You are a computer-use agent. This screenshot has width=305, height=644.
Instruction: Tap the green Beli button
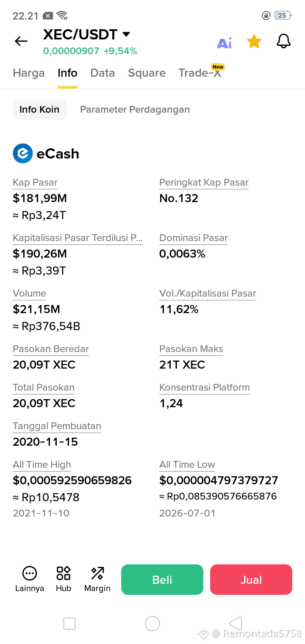(162, 580)
